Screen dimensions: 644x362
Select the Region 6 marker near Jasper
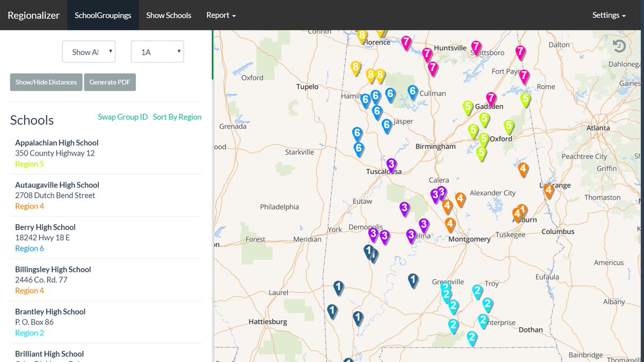pos(386,125)
